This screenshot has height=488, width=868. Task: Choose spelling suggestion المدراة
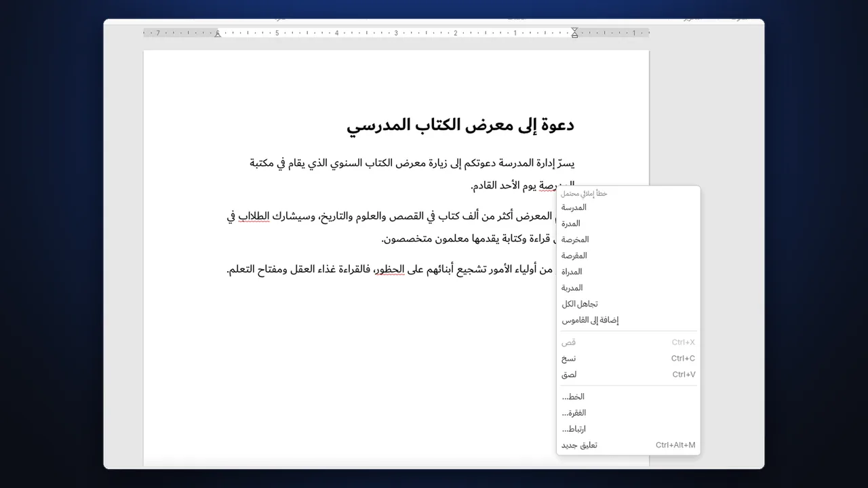[629, 272]
